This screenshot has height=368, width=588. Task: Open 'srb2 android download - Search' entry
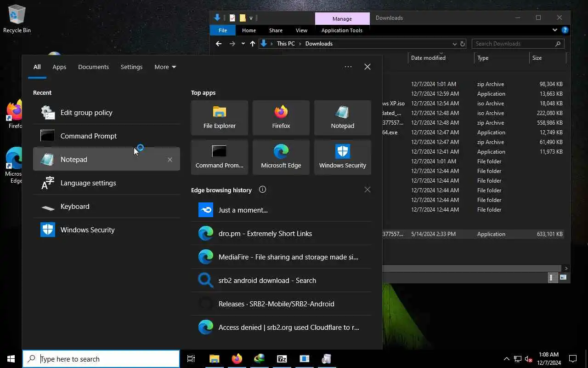(281, 280)
